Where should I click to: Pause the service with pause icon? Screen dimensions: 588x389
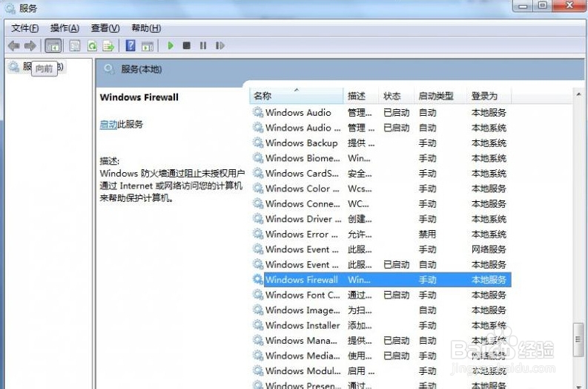pos(203,45)
